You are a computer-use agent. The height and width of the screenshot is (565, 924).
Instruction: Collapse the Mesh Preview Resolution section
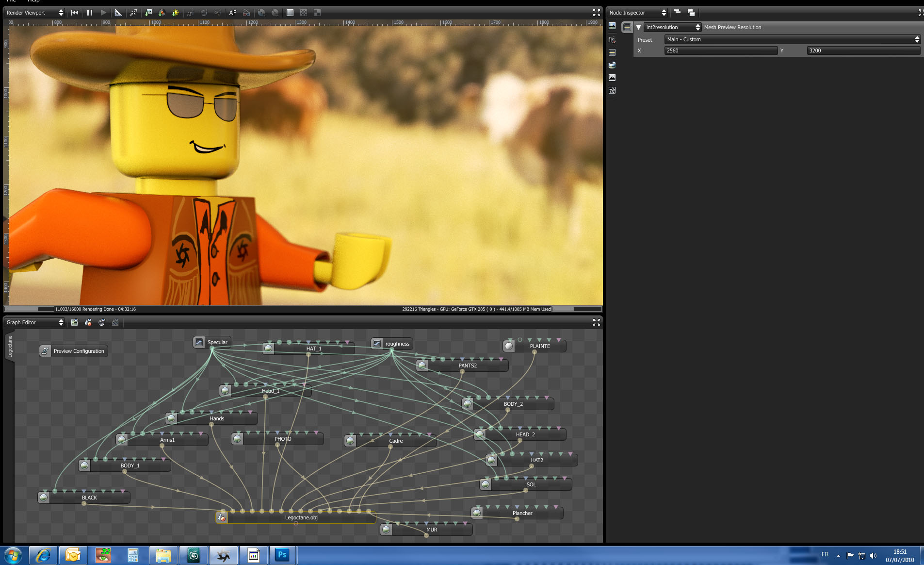point(638,27)
